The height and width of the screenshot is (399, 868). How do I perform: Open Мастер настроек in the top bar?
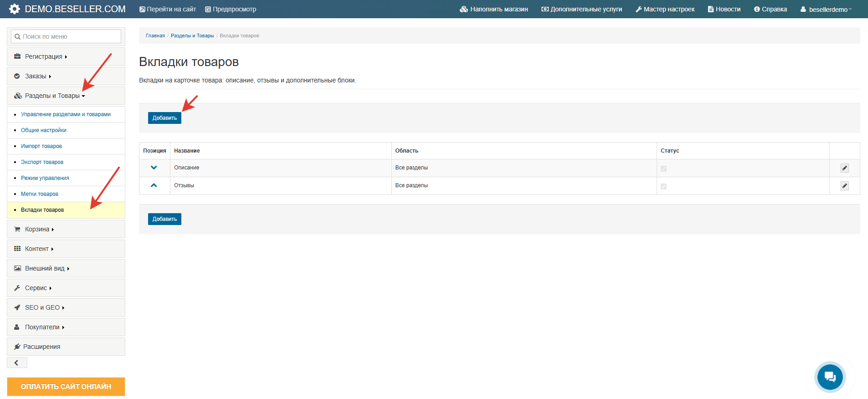tap(665, 9)
